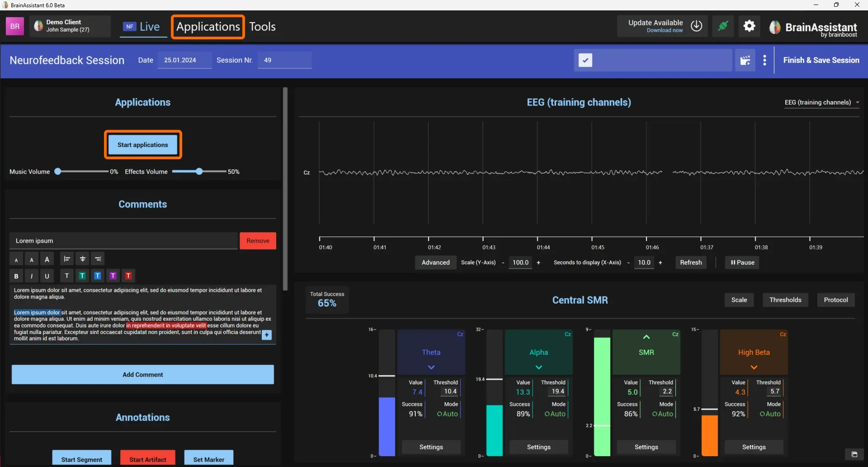The image size is (868, 467).
Task: Apply blue text highlight color
Action: pyautogui.click(x=98, y=276)
